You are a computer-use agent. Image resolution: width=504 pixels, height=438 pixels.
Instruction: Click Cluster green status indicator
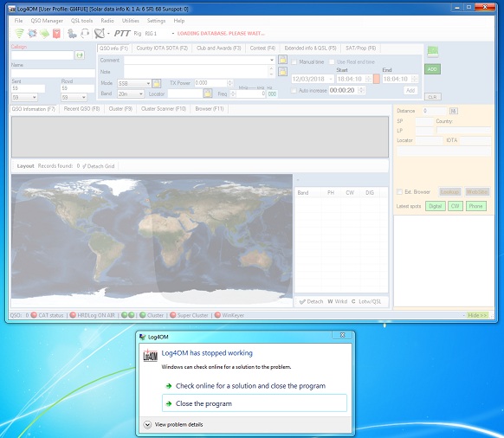click(143, 315)
